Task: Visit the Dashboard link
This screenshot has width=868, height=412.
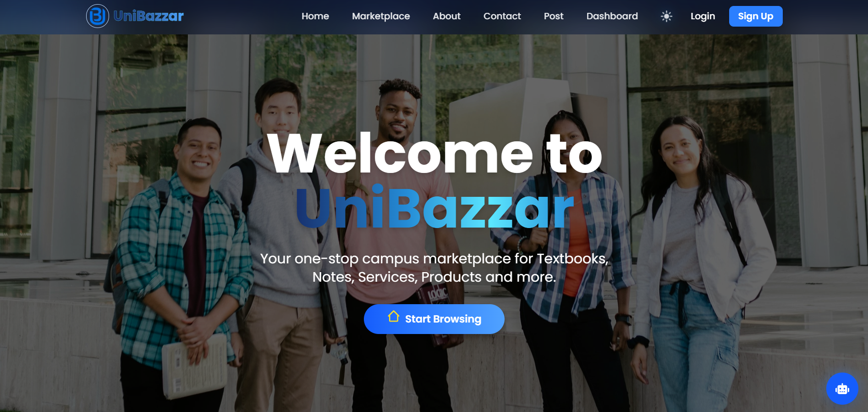Action: (612, 16)
